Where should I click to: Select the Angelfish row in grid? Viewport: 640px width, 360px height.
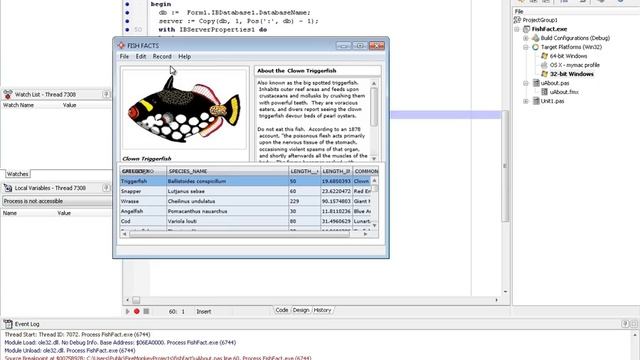(x=245, y=211)
